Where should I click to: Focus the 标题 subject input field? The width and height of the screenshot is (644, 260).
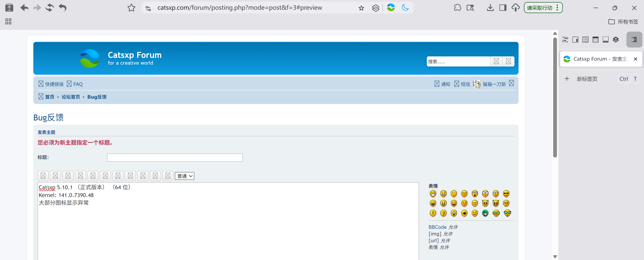175,157
